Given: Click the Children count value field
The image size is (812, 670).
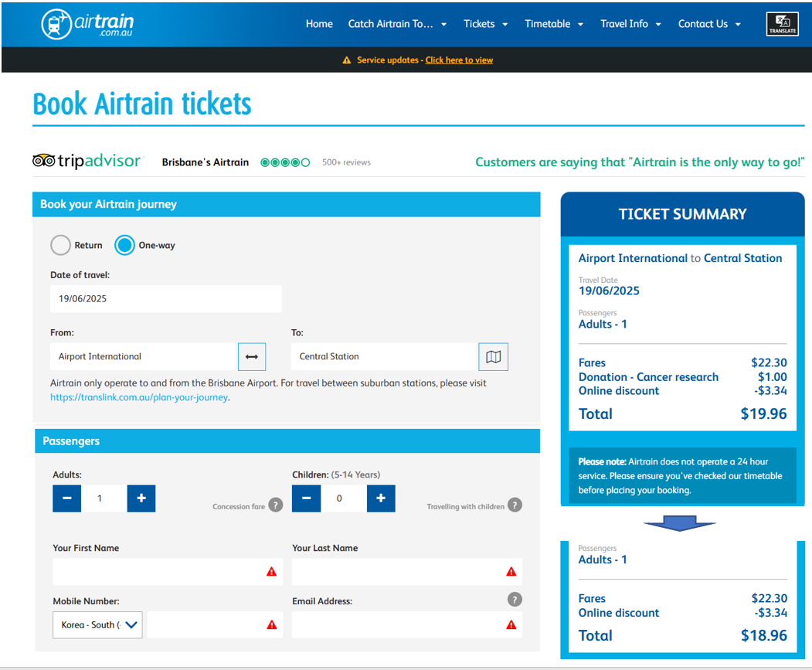Looking at the screenshot, I should tap(344, 498).
